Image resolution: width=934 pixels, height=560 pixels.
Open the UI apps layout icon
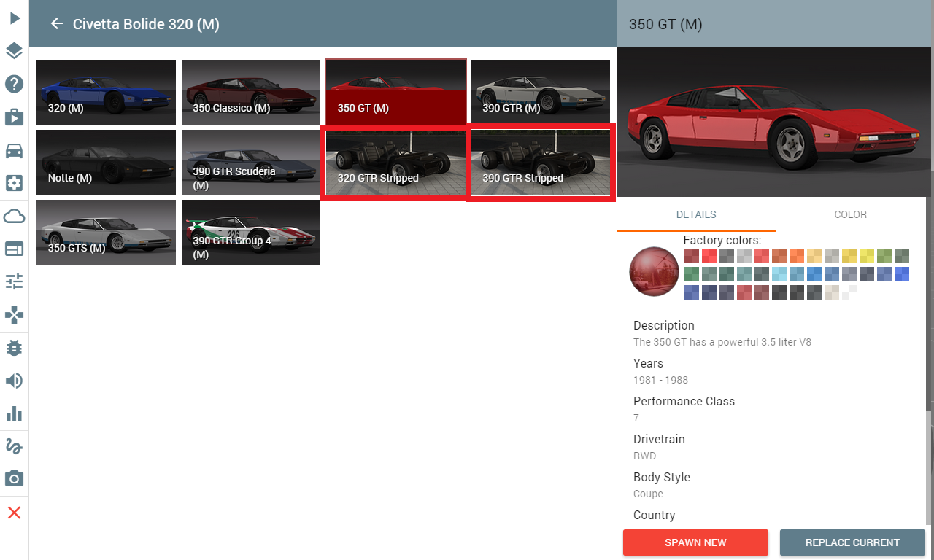15,249
